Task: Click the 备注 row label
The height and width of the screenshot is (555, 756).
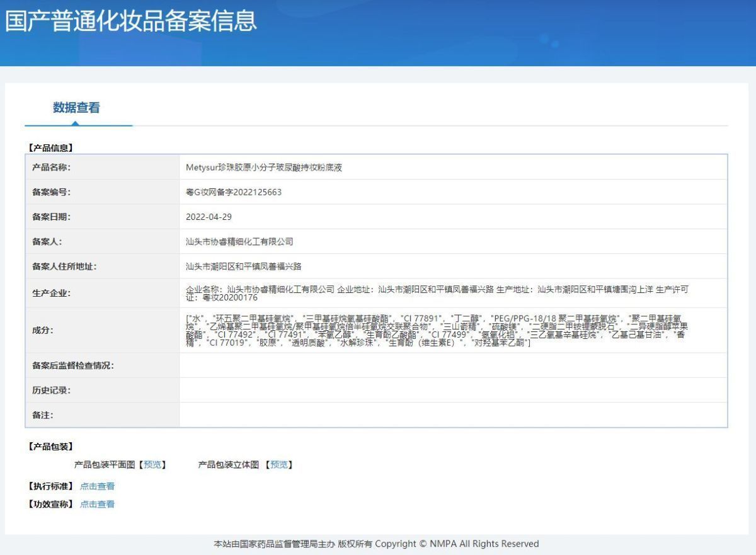Action: [43, 415]
